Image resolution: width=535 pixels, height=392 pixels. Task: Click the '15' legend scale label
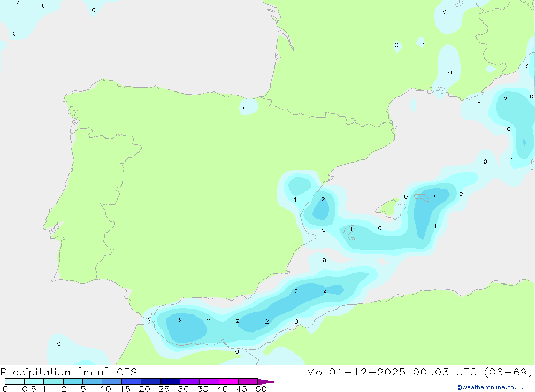pyautogui.click(x=125, y=389)
